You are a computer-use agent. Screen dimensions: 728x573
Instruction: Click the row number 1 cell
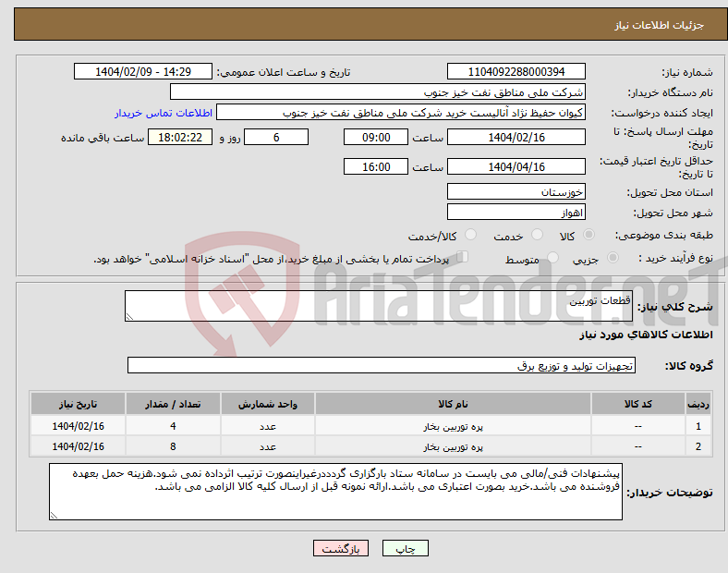[x=698, y=426]
